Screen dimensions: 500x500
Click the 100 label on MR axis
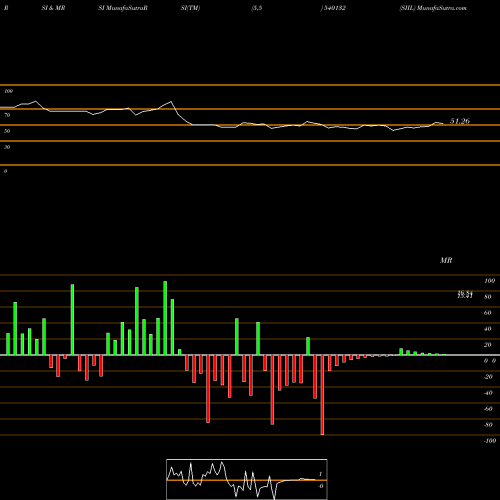tap(489, 281)
